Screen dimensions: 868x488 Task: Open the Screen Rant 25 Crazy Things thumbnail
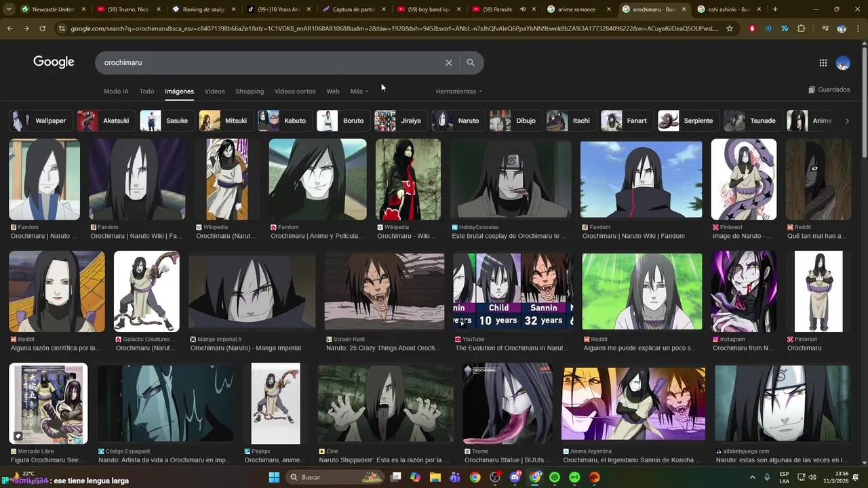tap(384, 291)
